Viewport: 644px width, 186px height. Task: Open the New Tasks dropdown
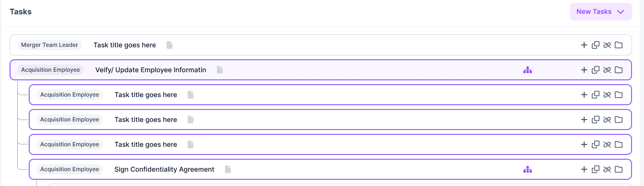pos(600,11)
